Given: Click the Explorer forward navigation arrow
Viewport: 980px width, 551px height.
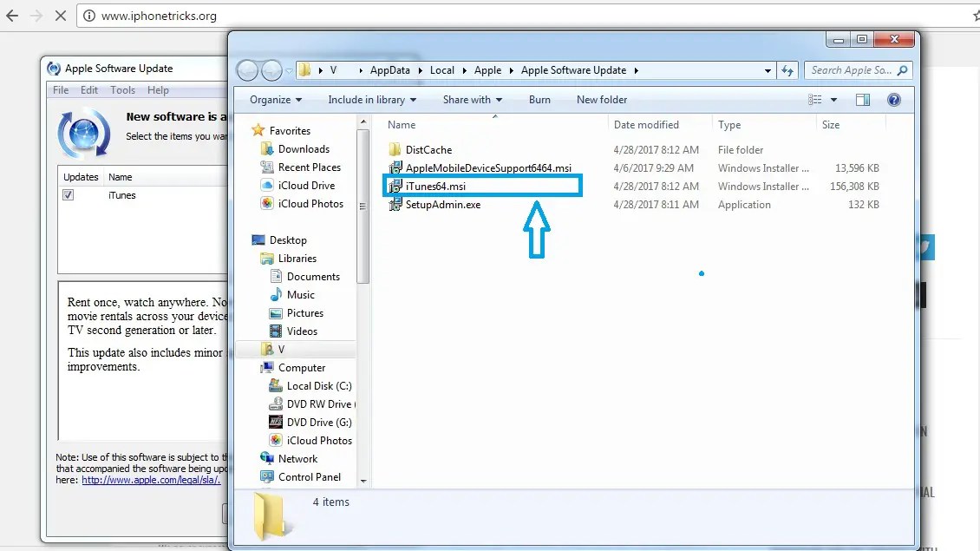Looking at the screenshot, I should pyautogui.click(x=271, y=70).
